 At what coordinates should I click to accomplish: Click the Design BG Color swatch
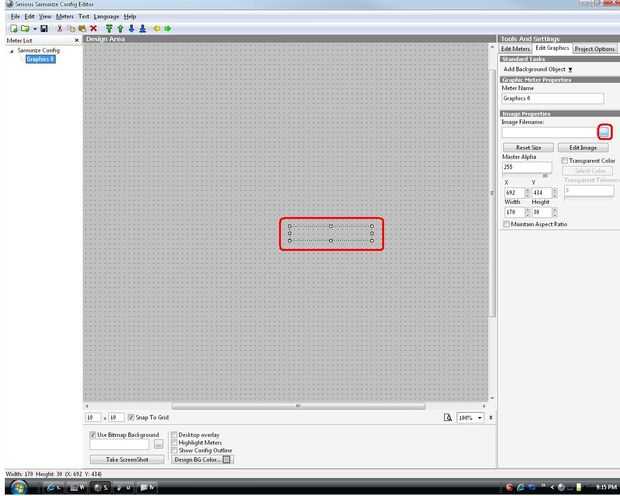pos(227,460)
